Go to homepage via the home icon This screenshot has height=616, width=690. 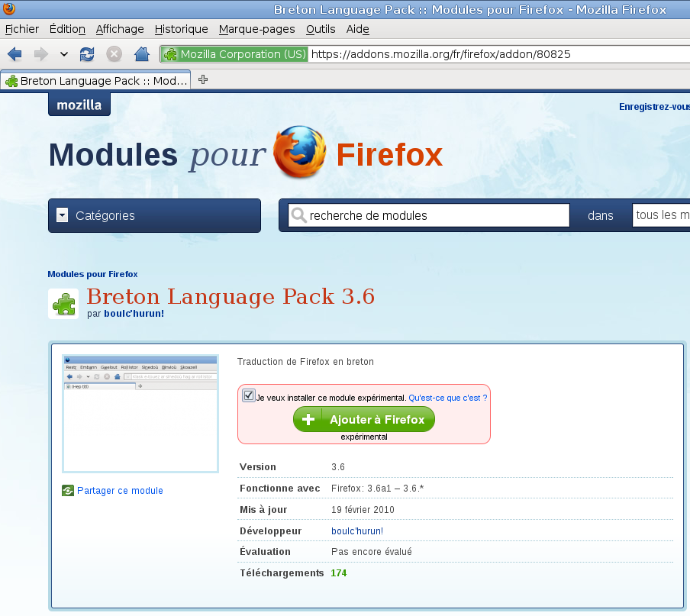point(141,54)
